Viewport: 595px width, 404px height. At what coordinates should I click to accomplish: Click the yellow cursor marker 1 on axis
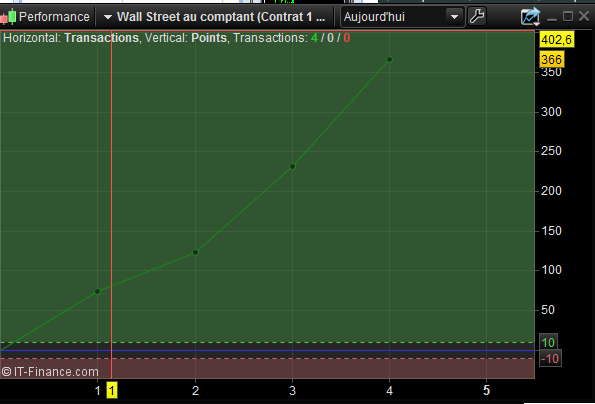tap(112, 390)
